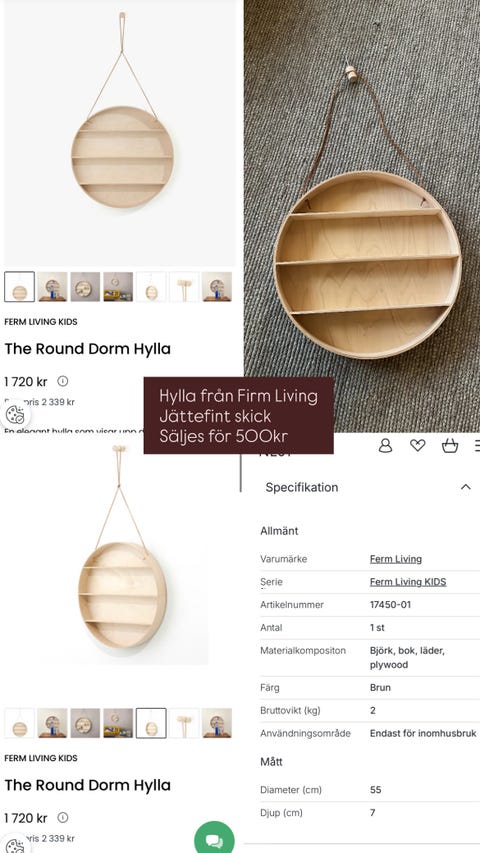480x853 pixels.
Task: Select first thumbnail in the top gallery
Action: tap(20, 287)
